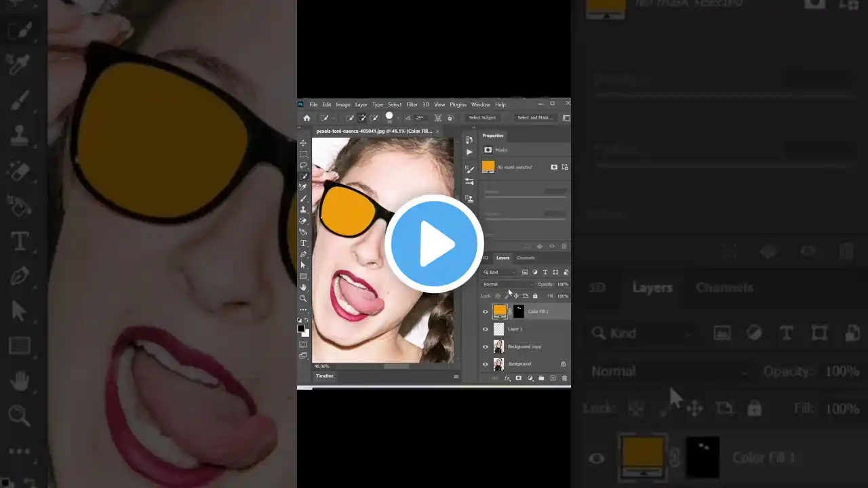Screen dimensions: 868x488
Task: Open the Filter menu
Action: tap(412, 105)
